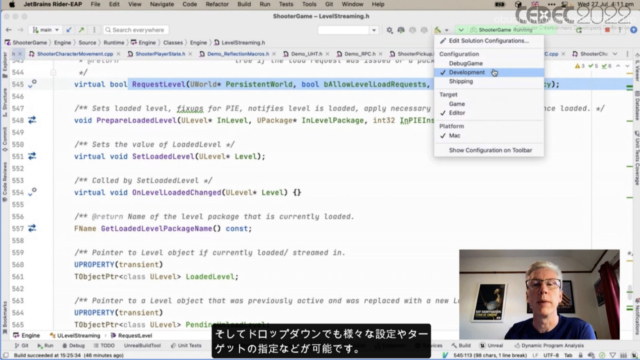Click the ShooterGame running configuration label
The image size is (640, 360).
coord(505,30)
